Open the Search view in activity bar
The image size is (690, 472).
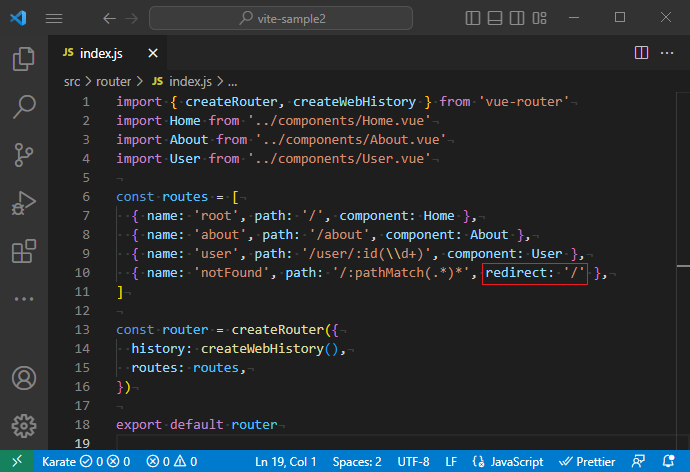pos(24,107)
